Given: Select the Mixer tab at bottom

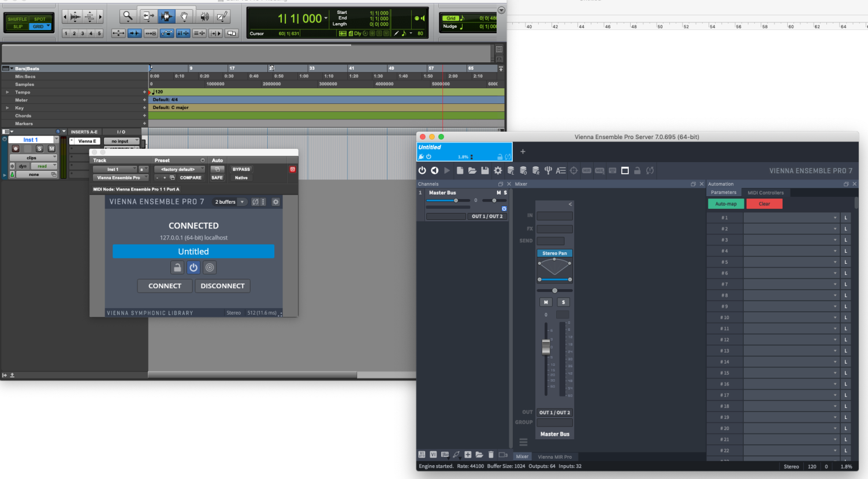Looking at the screenshot, I should point(522,456).
